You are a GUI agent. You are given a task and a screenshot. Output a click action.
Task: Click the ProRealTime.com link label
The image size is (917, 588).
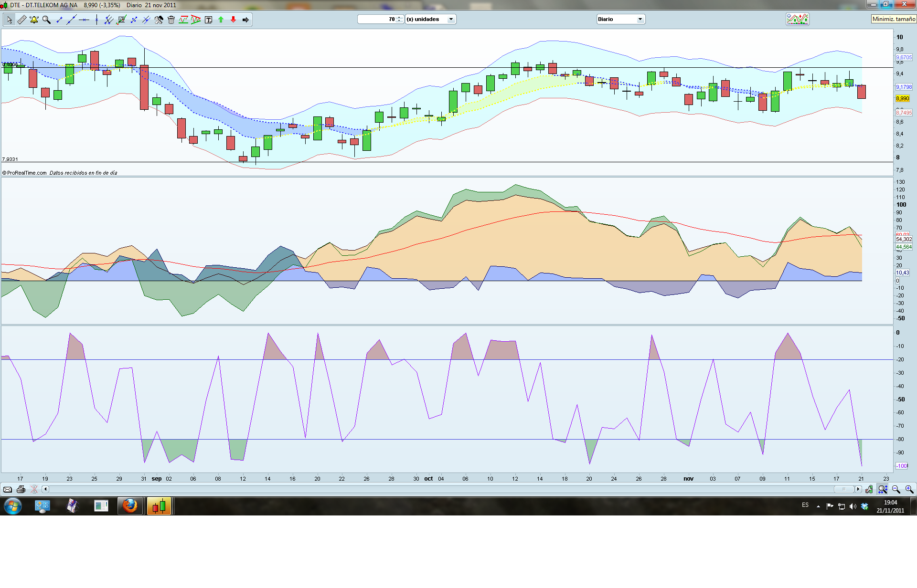[x=26, y=173]
